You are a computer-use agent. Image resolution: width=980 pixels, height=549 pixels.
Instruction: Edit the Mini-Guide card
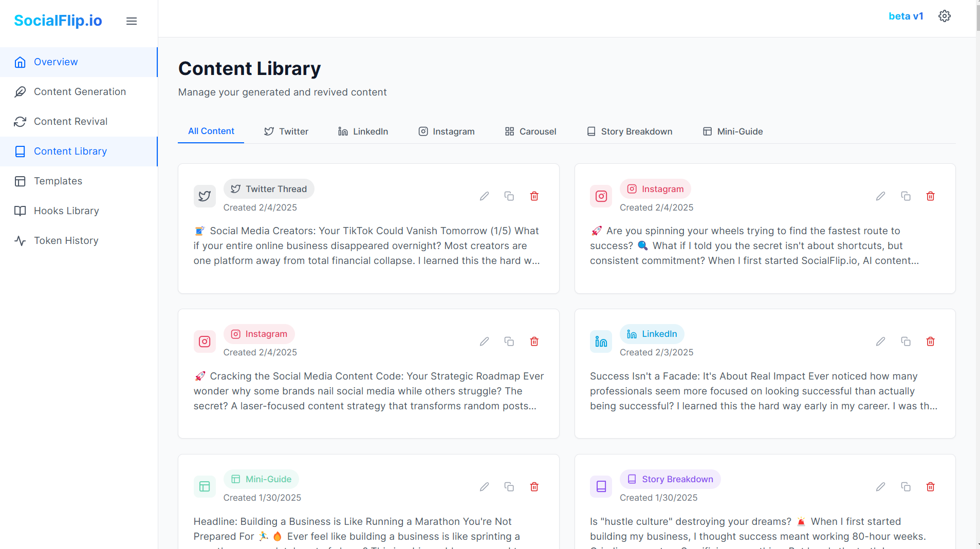point(484,487)
